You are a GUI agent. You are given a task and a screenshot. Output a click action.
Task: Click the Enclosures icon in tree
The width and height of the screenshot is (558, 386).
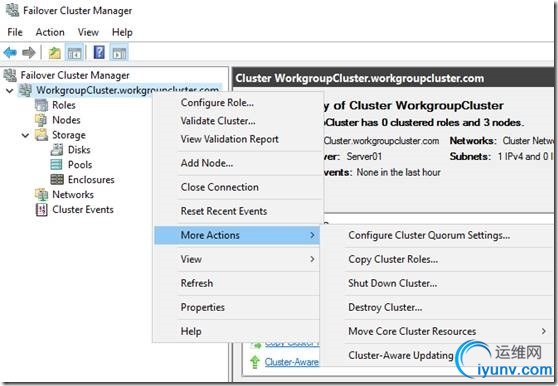[x=57, y=179]
